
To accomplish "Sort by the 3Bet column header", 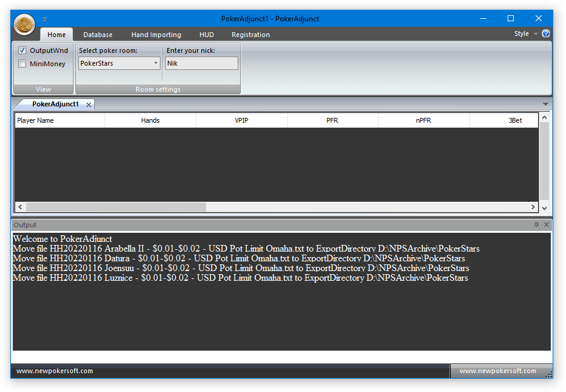I will (504, 120).
